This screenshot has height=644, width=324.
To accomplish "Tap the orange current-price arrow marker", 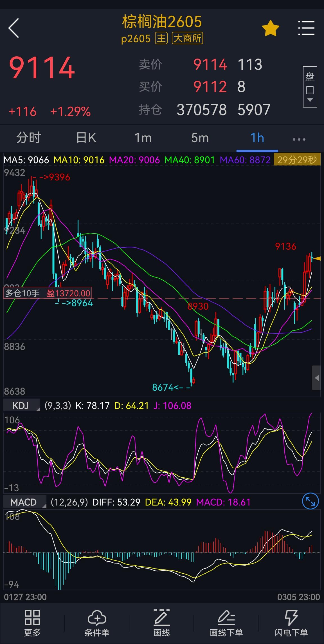I will tap(317, 258).
